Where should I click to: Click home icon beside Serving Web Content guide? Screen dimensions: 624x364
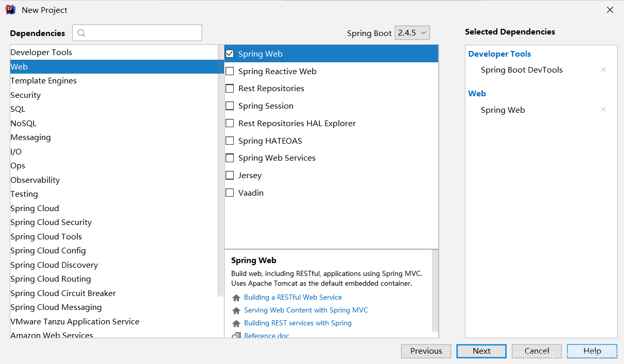click(x=236, y=310)
